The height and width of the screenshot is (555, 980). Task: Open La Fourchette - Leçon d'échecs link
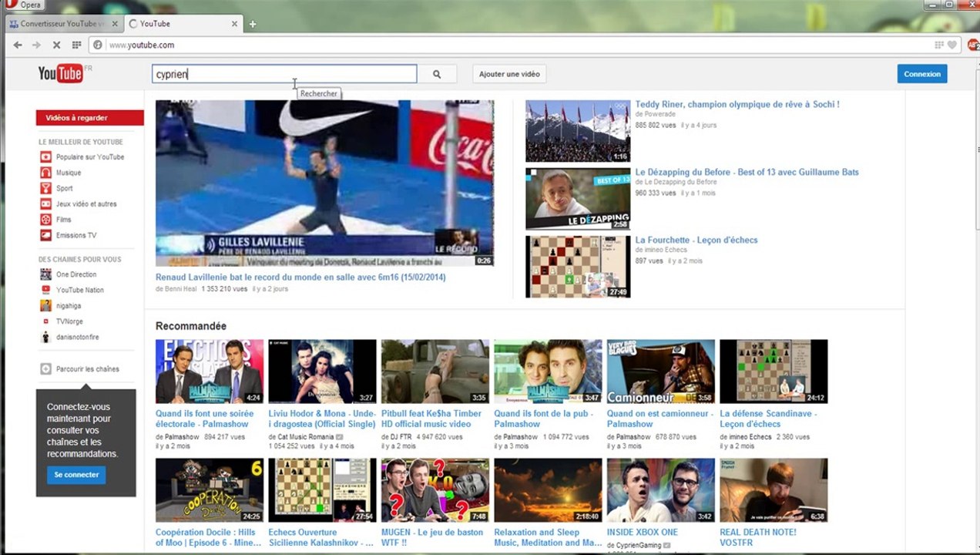coord(696,240)
